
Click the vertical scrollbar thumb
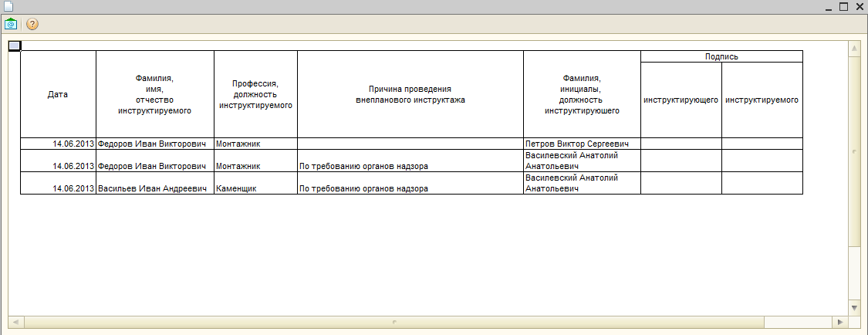pyautogui.click(x=853, y=151)
